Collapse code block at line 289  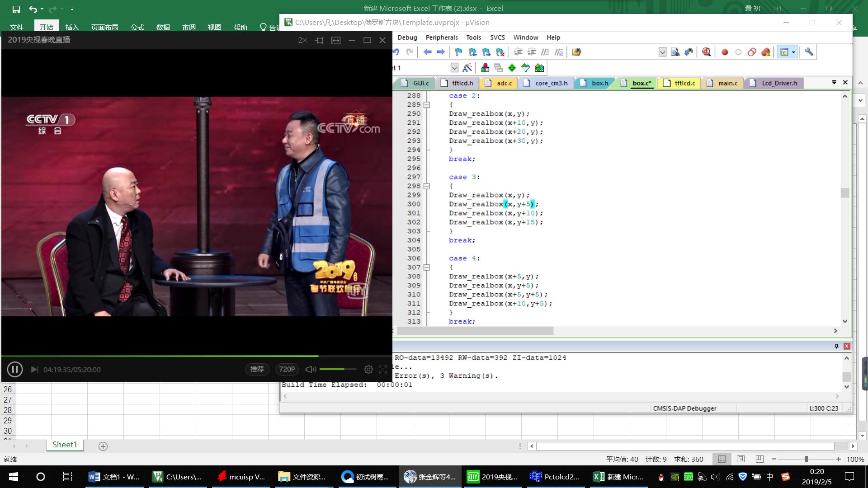point(426,105)
